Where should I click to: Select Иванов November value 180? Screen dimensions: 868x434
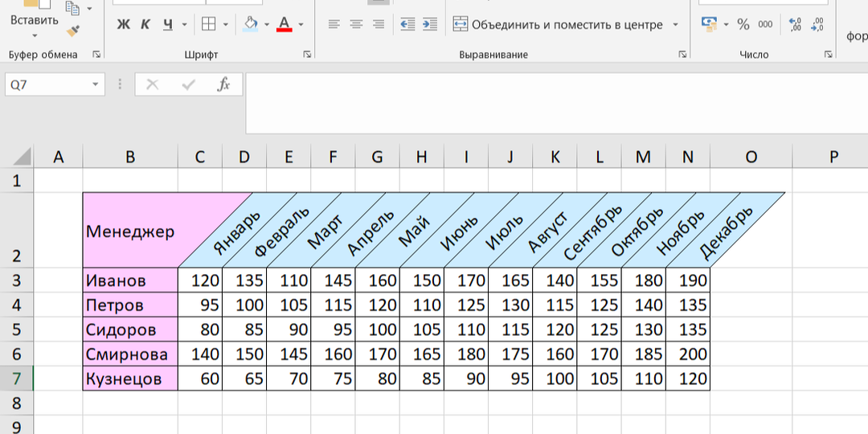click(x=643, y=280)
